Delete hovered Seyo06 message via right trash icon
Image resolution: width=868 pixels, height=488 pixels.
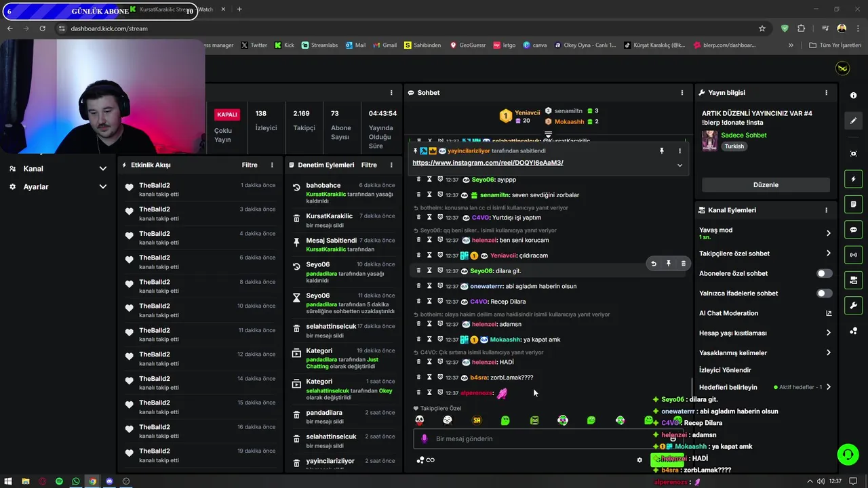point(683,264)
